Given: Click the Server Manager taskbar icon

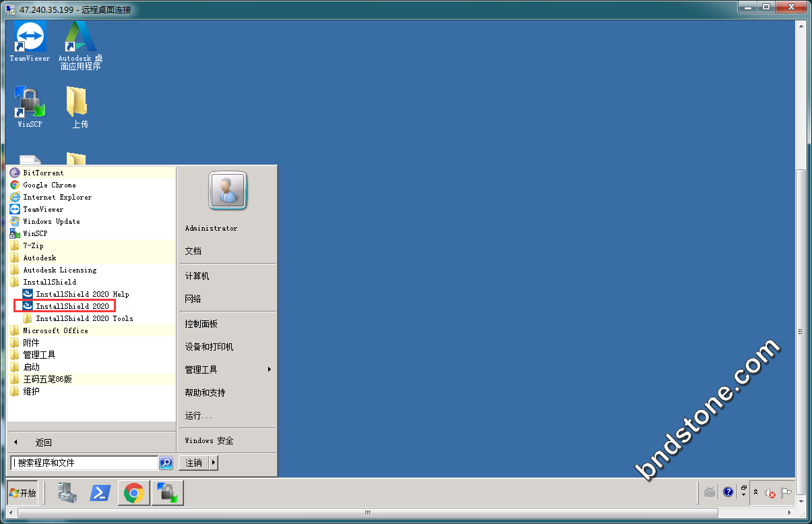Looking at the screenshot, I should [69, 493].
